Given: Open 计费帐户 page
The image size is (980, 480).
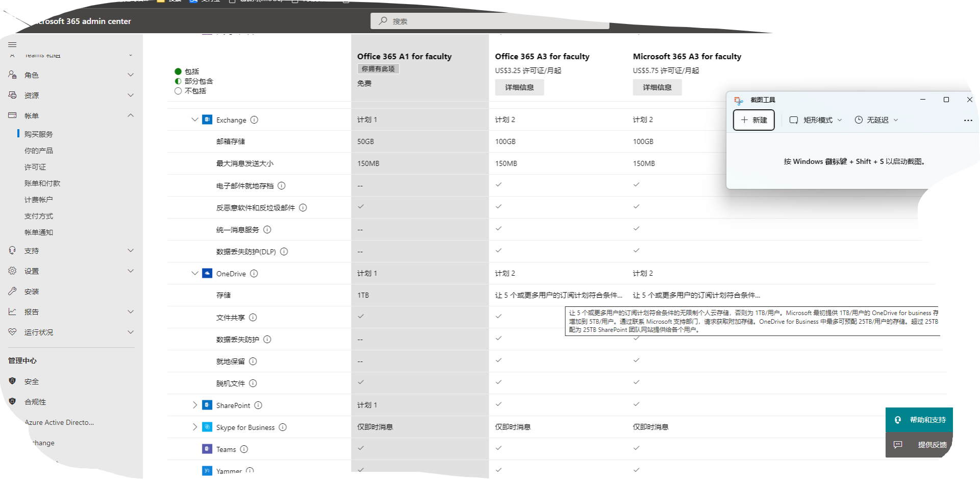Looking at the screenshot, I should click(x=39, y=200).
